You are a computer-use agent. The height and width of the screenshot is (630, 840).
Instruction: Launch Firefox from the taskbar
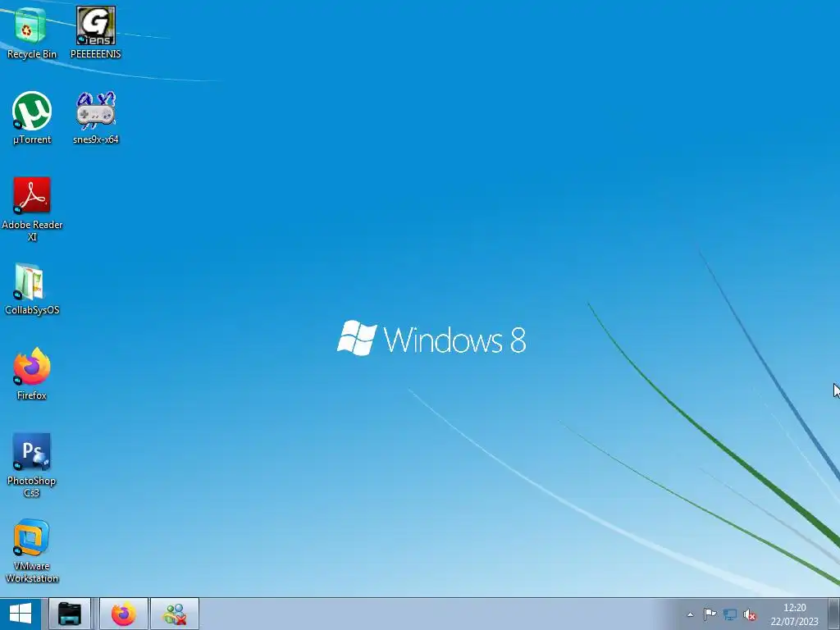123,614
